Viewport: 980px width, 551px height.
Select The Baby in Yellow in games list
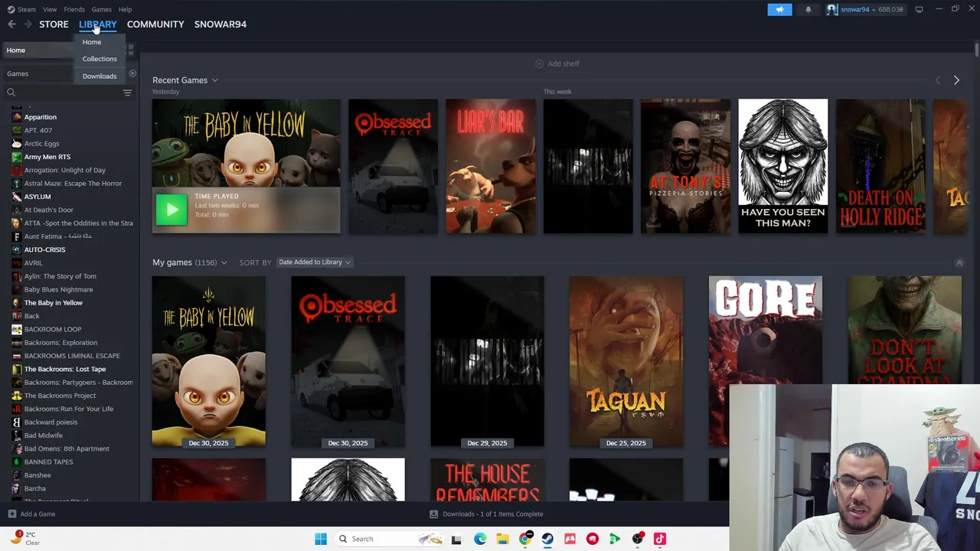[x=53, y=303]
